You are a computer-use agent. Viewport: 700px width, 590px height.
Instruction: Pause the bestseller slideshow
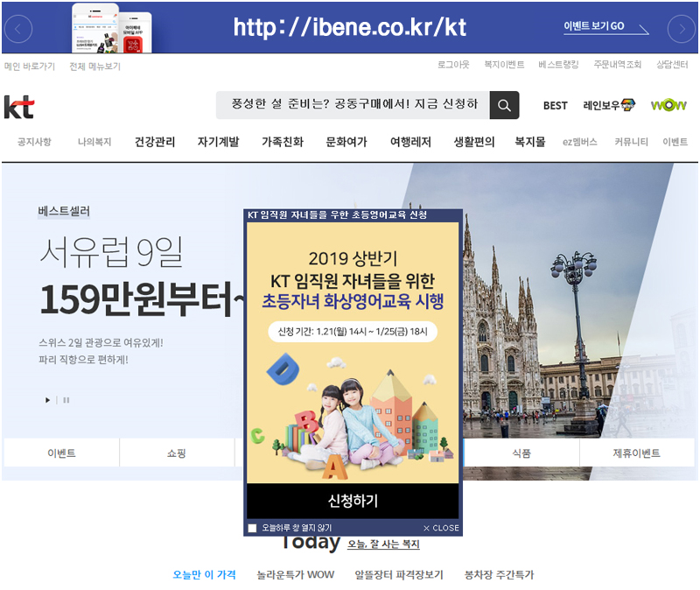point(66,400)
